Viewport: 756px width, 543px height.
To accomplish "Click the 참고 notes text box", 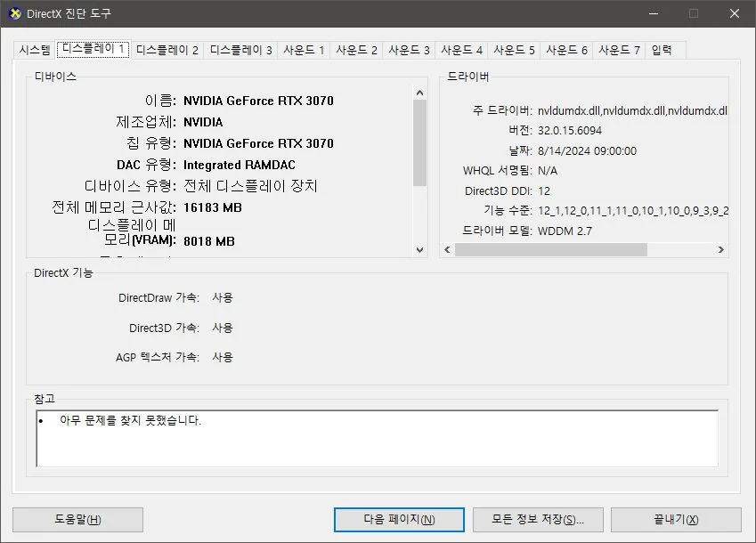I will pyautogui.click(x=377, y=439).
